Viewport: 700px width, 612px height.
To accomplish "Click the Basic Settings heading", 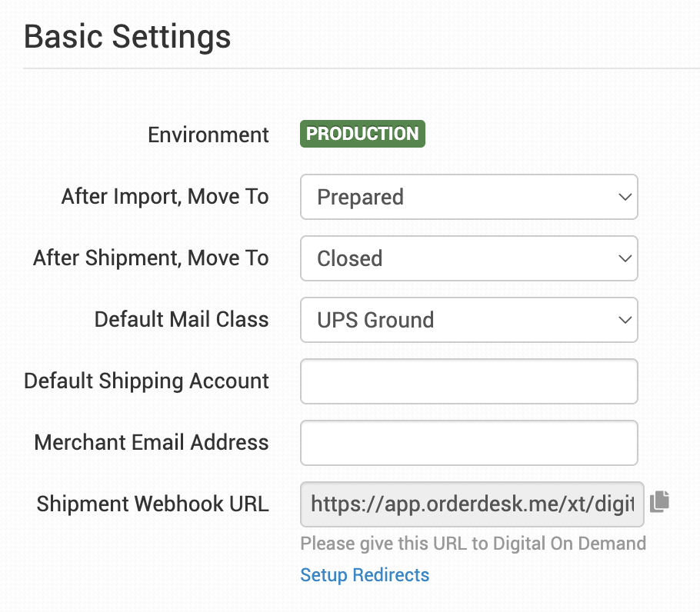I will pyautogui.click(x=128, y=37).
